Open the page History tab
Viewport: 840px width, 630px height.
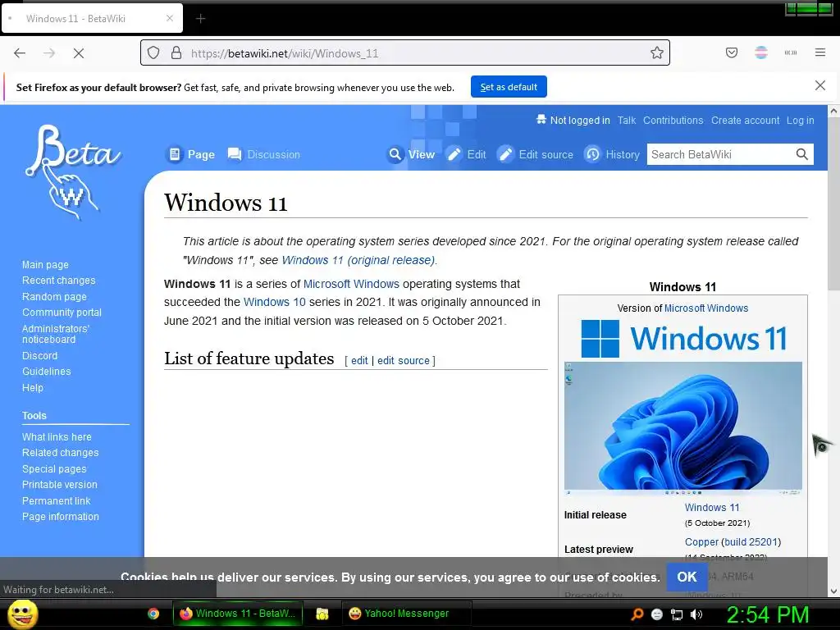click(612, 154)
